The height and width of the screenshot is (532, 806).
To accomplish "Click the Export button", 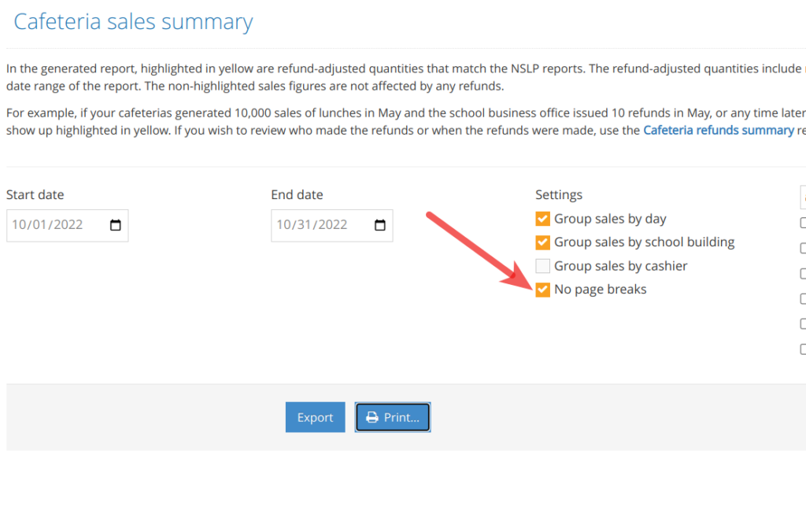I will pos(315,417).
